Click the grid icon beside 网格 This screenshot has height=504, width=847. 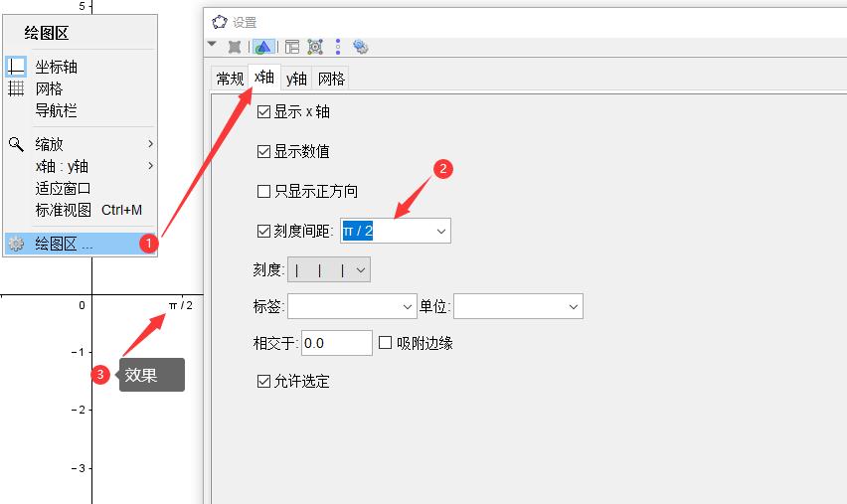click(x=16, y=88)
